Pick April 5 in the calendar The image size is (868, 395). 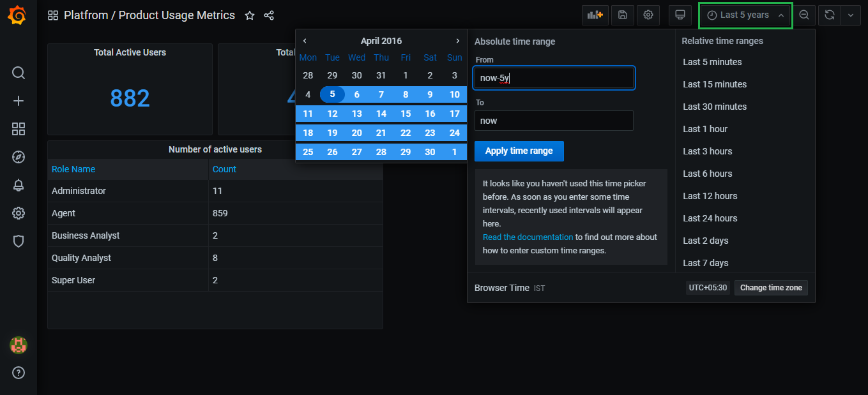click(x=332, y=94)
